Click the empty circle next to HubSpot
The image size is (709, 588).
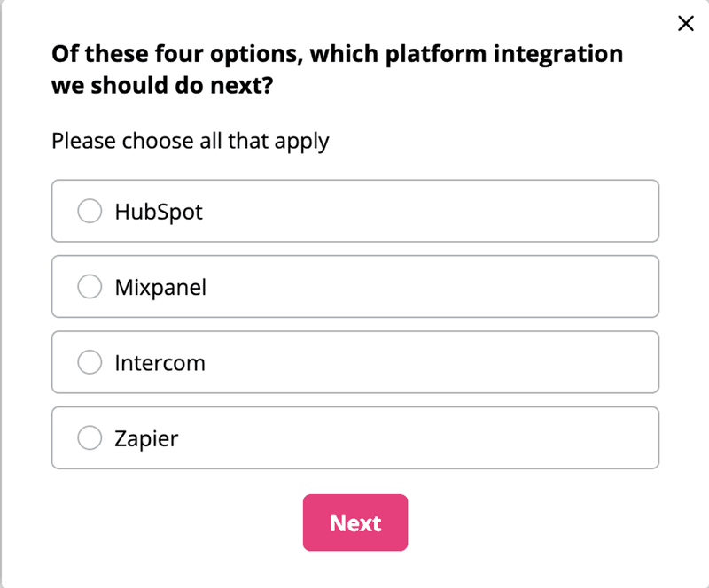[90, 211]
